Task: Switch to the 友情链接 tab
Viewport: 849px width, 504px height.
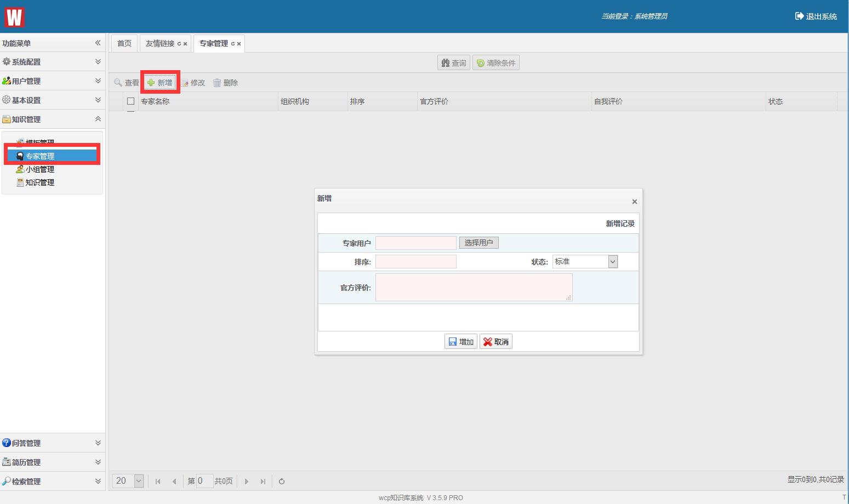Action: coord(160,43)
